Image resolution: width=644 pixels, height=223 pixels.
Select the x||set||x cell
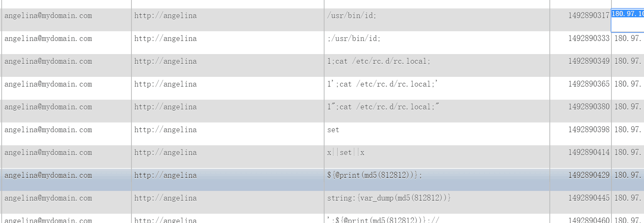437,157
